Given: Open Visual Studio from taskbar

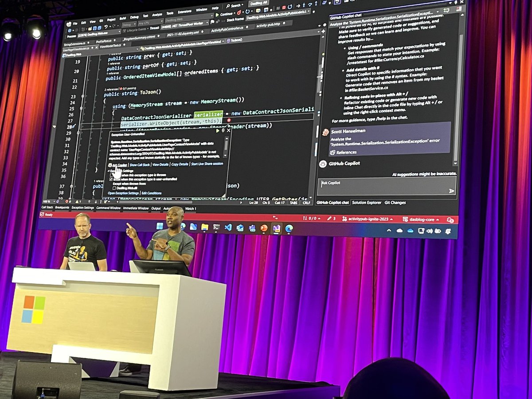Looking at the screenshot, I should click(276, 228).
